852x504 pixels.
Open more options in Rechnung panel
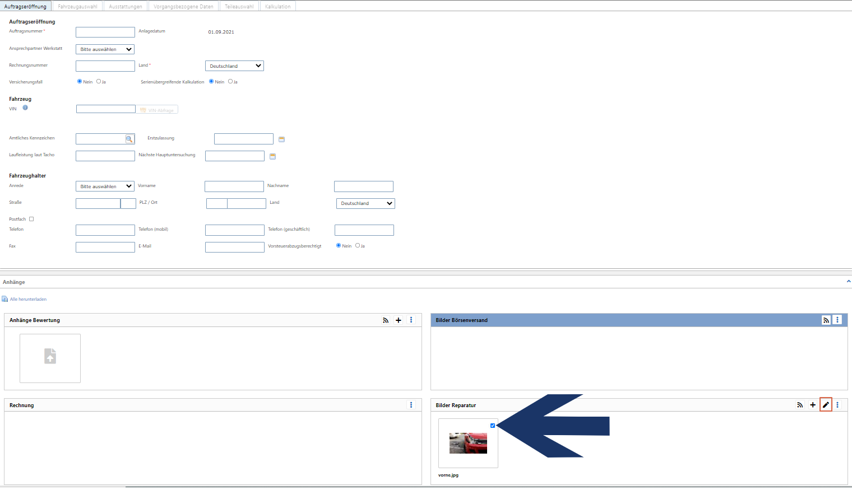point(411,405)
